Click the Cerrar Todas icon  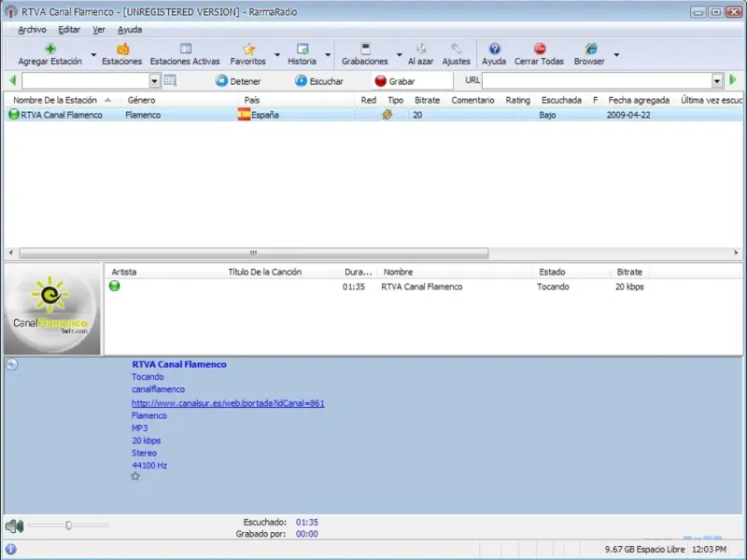tap(539, 49)
